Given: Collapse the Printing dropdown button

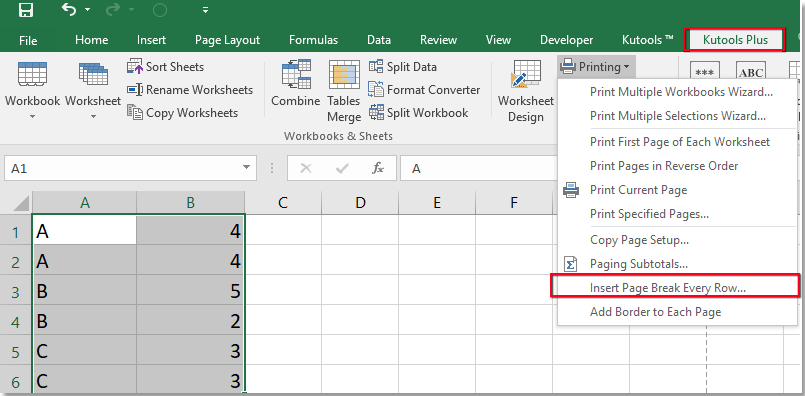Looking at the screenshot, I should [597, 67].
